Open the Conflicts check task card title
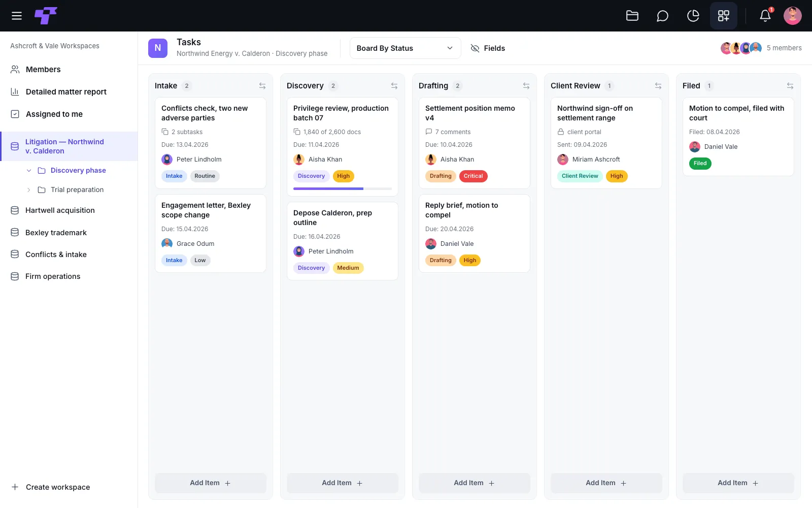Screen dimensions: 812x508 205,113
